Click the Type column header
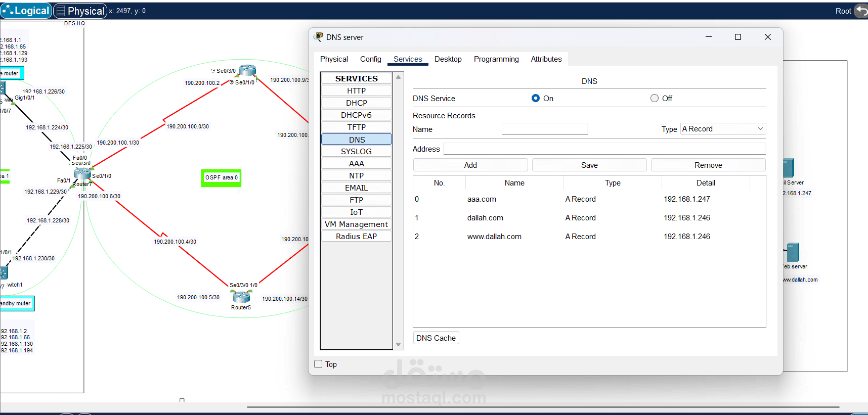This screenshot has width=868, height=415. pyautogui.click(x=613, y=183)
